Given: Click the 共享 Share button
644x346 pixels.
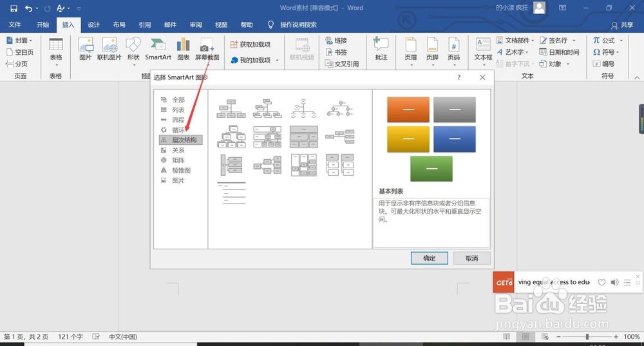Looking at the screenshot, I should [x=622, y=25].
